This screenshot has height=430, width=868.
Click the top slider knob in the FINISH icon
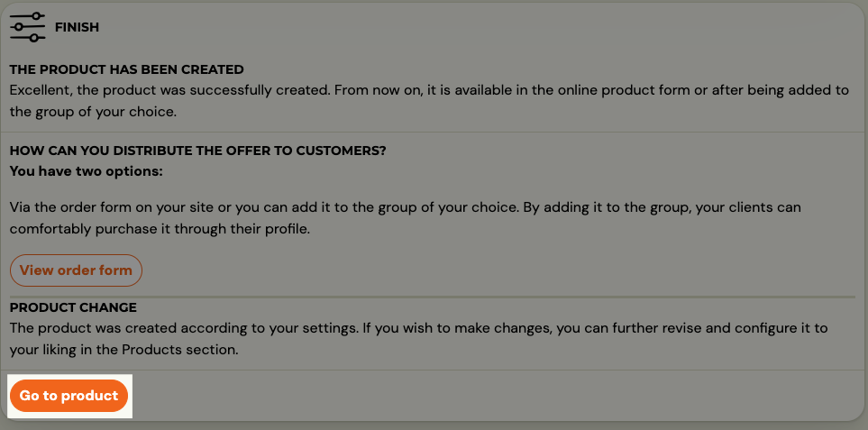(35, 15)
